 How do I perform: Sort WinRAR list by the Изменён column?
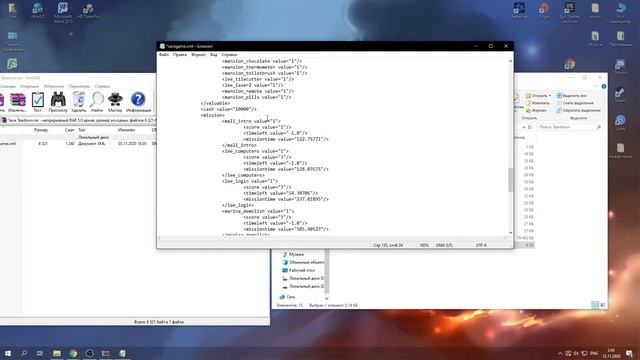click(126, 130)
